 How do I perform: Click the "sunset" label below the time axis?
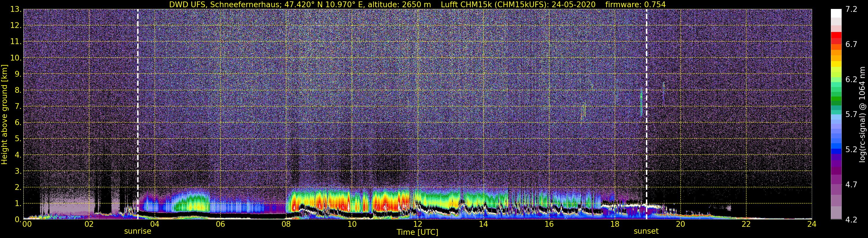coord(646,231)
